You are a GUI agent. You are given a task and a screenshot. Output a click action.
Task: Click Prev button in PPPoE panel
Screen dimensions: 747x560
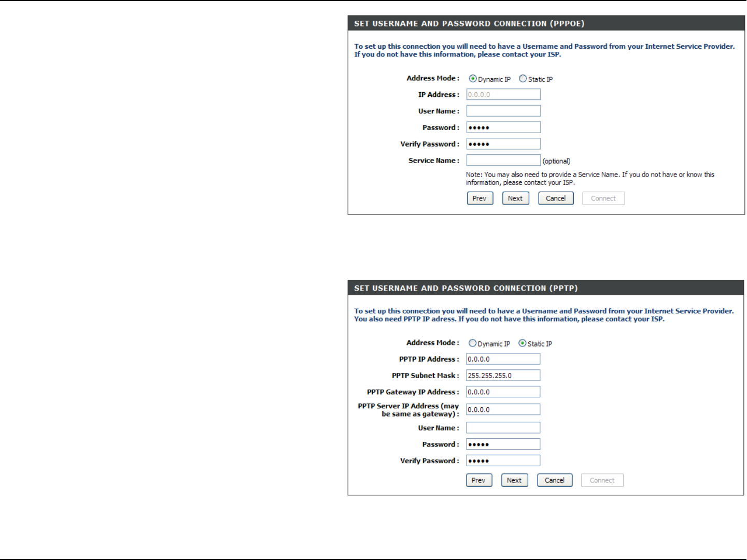(480, 198)
